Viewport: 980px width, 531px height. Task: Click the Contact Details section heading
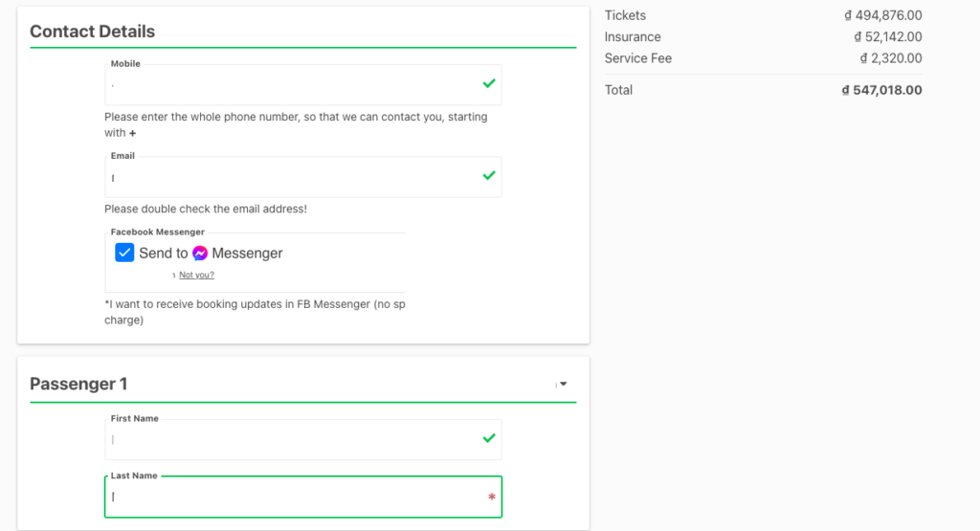click(92, 32)
